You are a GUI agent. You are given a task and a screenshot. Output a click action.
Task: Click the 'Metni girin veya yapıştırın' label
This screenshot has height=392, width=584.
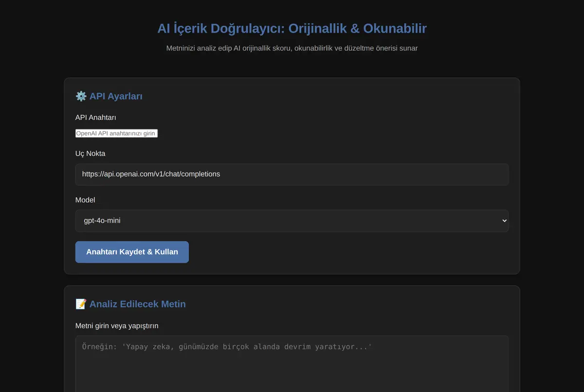coord(117,326)
